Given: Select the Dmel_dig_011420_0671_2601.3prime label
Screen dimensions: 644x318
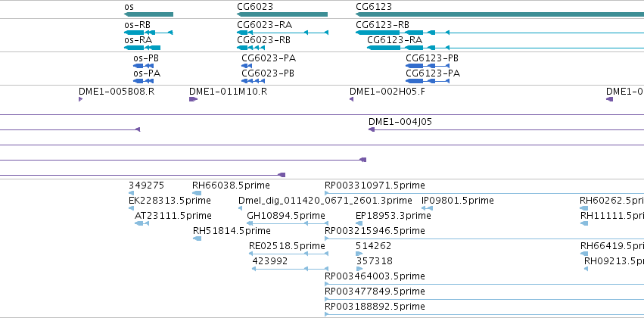Looking at the screenshot, I should click(325, 201).
